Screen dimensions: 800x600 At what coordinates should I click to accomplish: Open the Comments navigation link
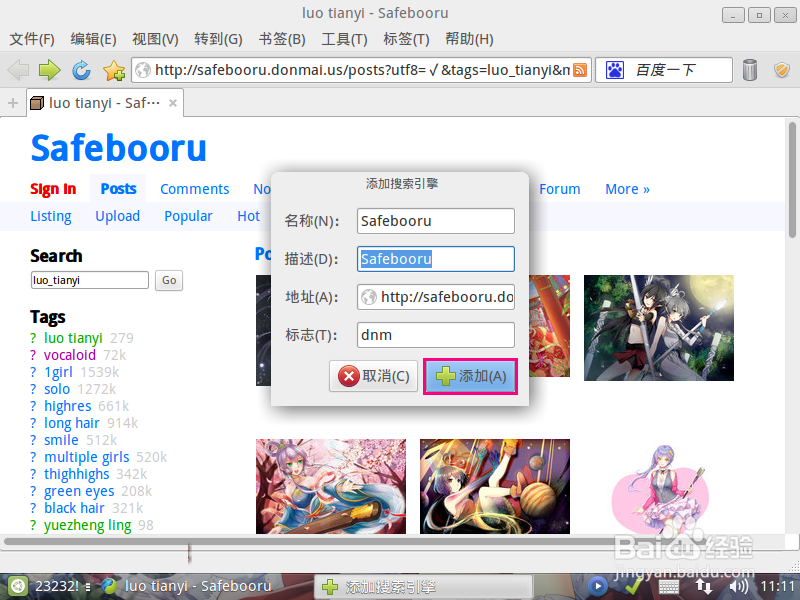194,189
